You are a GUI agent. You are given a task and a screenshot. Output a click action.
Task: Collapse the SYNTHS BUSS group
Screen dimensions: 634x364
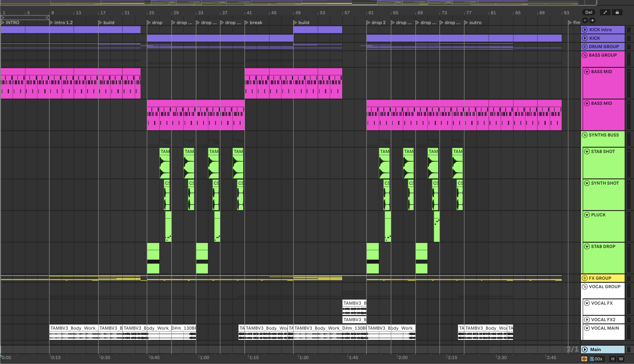tap(584, 135)
